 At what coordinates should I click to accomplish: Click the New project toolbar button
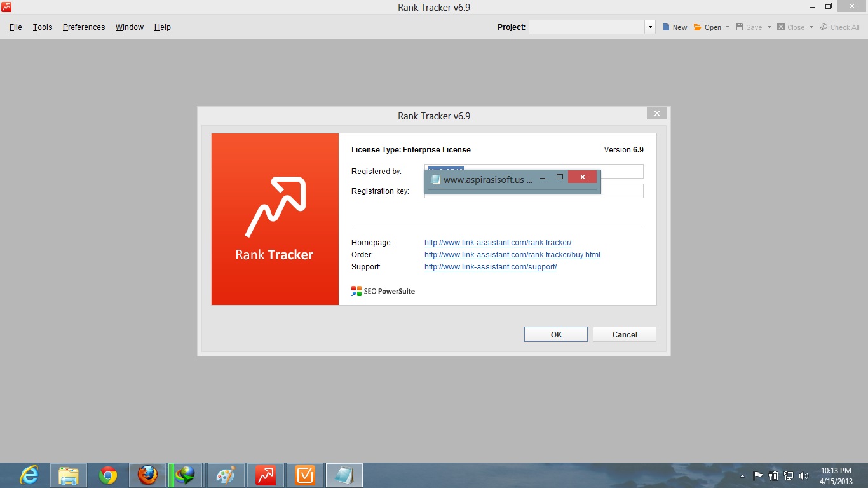point(675,27)
